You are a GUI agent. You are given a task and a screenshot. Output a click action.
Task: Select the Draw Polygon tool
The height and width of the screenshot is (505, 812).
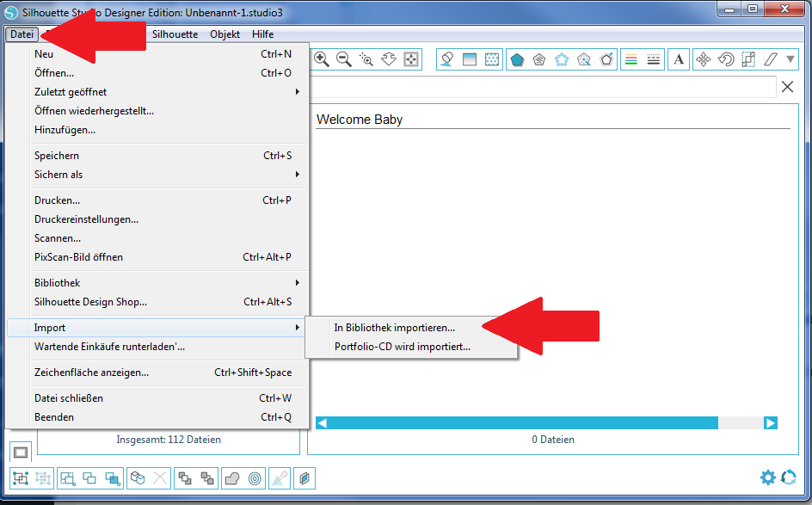(517, 59)
